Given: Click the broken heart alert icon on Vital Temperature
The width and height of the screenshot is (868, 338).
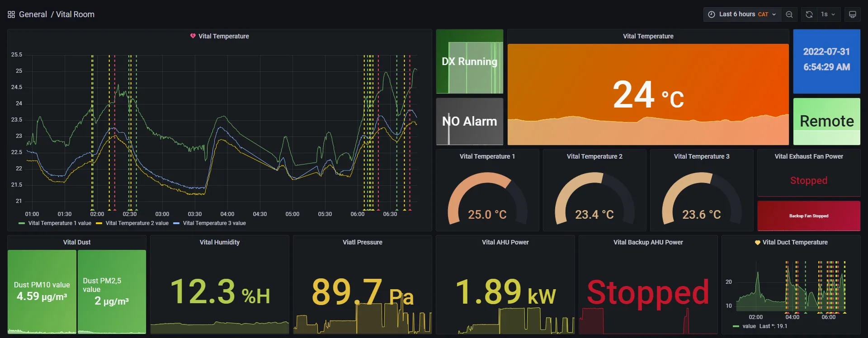Looking at the screenshot, I should (193, 36).
